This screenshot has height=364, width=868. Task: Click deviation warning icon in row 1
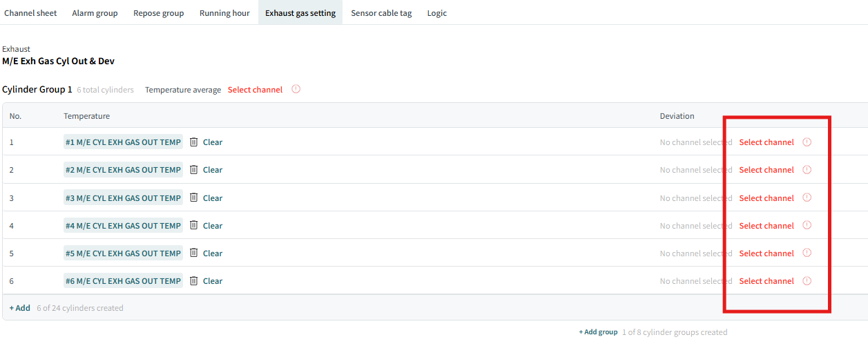click(x=807, y=142)
